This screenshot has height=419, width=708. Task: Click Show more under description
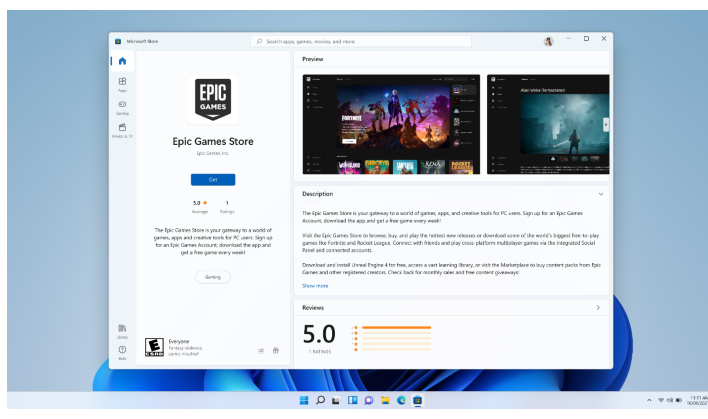(x=315, y=286)
